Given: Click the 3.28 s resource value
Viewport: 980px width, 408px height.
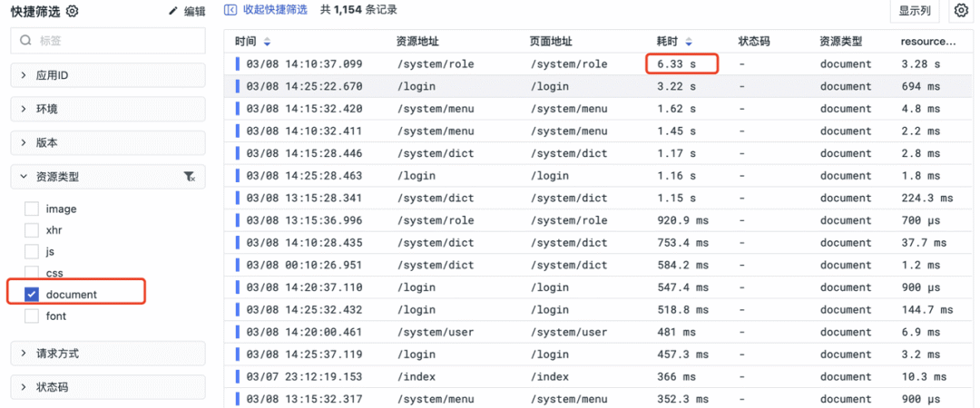Looking at the screenshot, I should point(921,63).
